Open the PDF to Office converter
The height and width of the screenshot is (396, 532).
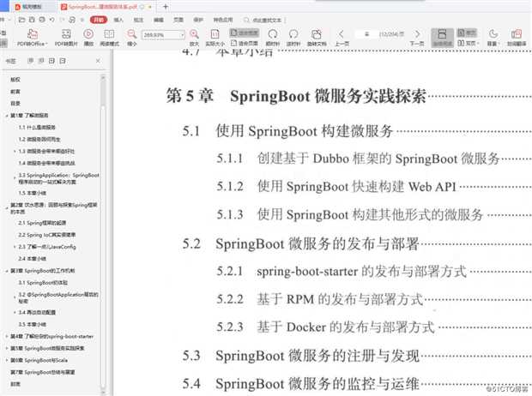tap(33, 38)
